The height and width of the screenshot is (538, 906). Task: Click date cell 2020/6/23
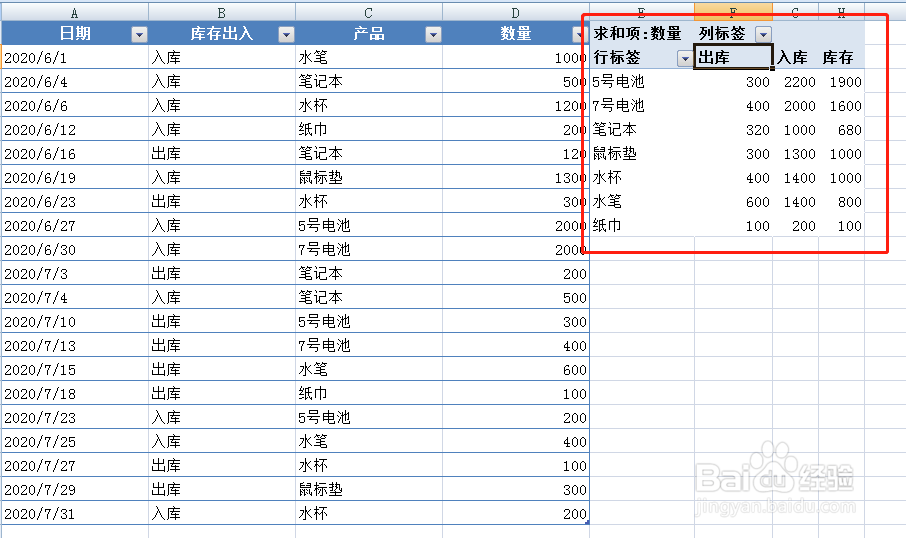pyautogui.click(x=75, y=202)
